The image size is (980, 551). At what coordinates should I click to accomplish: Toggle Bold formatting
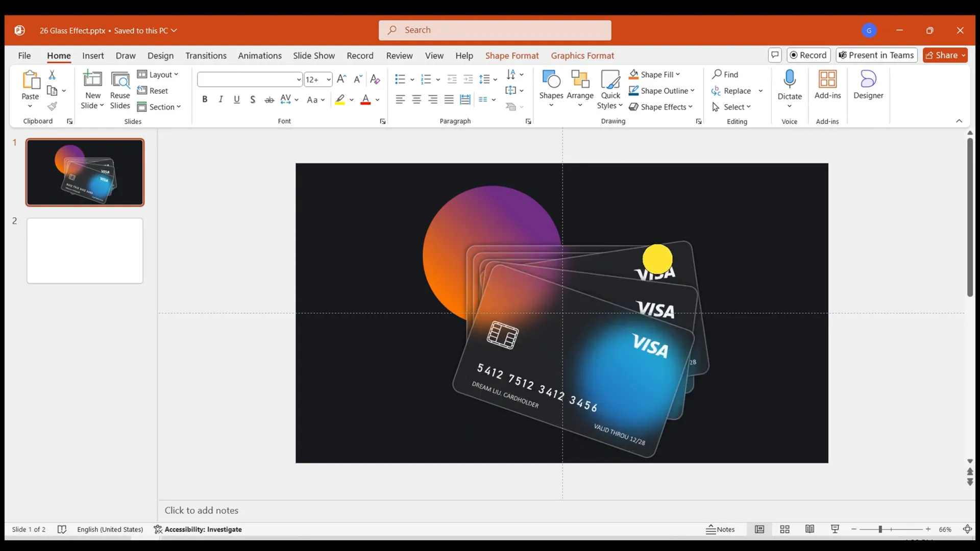tap(205, 99)
